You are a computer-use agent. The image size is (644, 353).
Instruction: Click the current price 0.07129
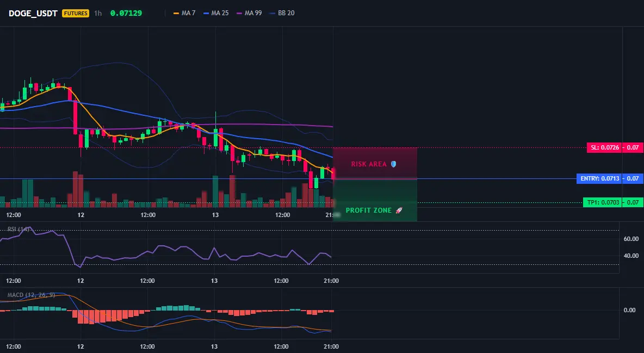pos(126,13)
